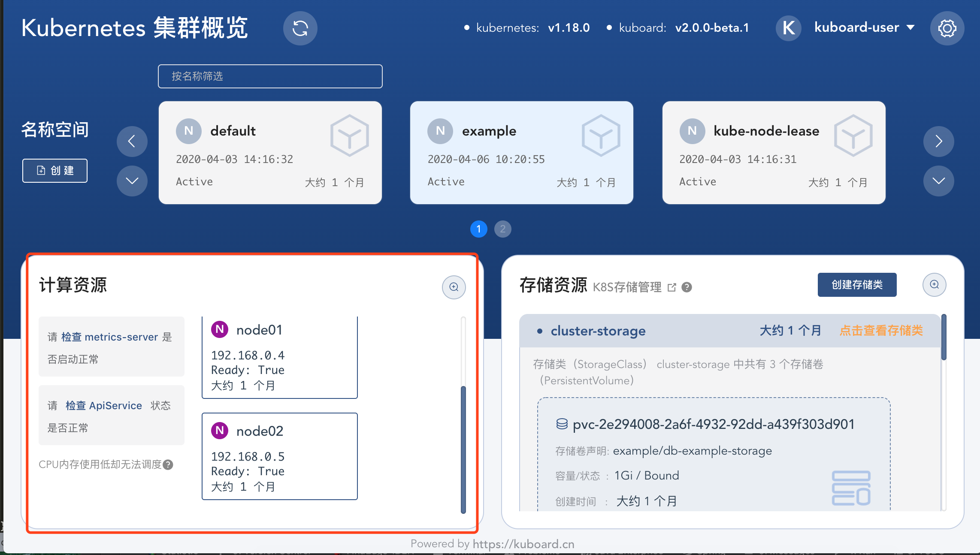Click the refresh icon next to the page title
This screenshot has height=555, width=980.
pos(300,28)
